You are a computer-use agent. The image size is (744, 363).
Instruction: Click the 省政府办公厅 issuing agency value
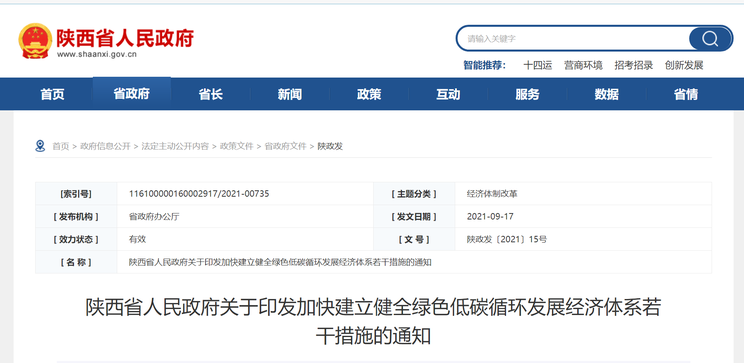(x=154, y=216)
